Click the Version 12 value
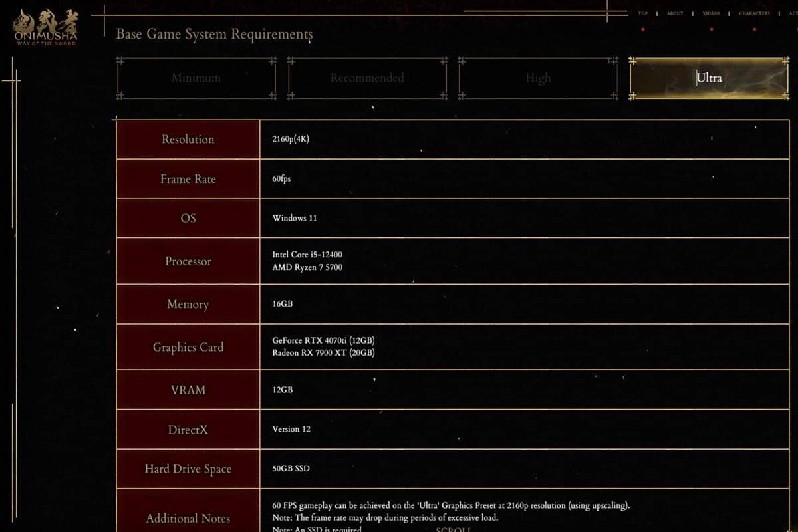This screenshot has width=798, height=532. [x=291, y=429]
